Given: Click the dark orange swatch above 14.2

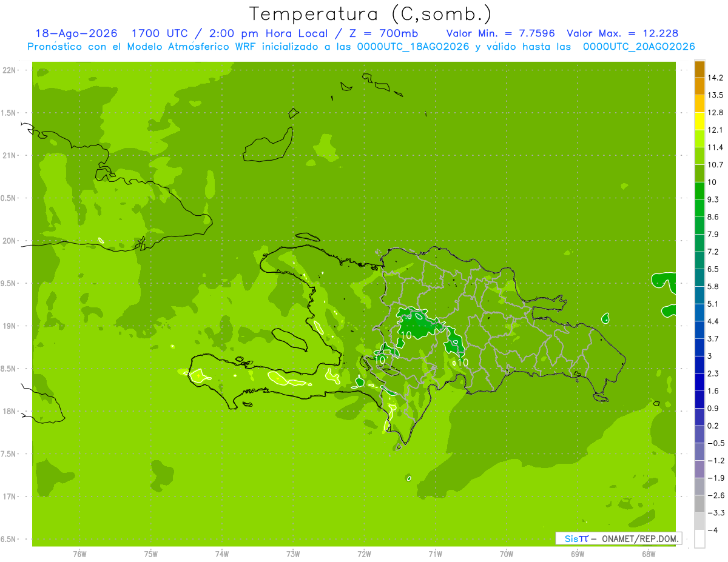Looking at the screenshot, I should (699, 69).
